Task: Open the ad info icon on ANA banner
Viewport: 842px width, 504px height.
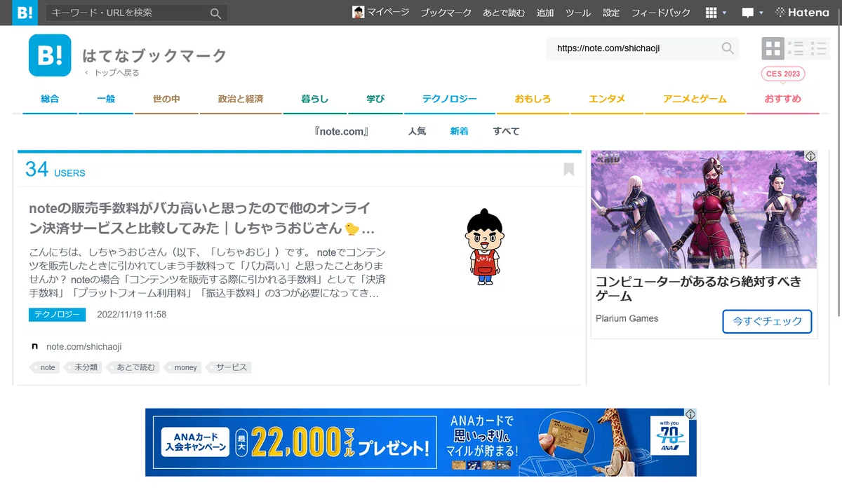Action: point(690,414)
